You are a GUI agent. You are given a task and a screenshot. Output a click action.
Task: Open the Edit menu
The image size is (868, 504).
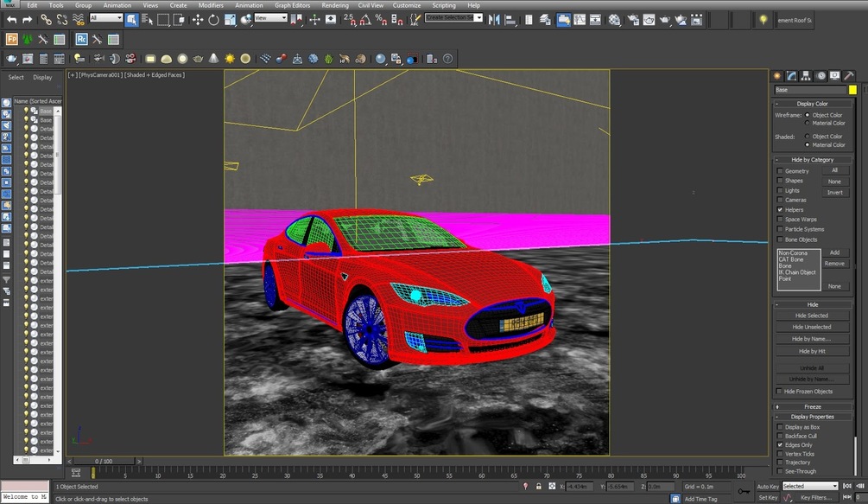pyautogui.click(x=32, y=5)
